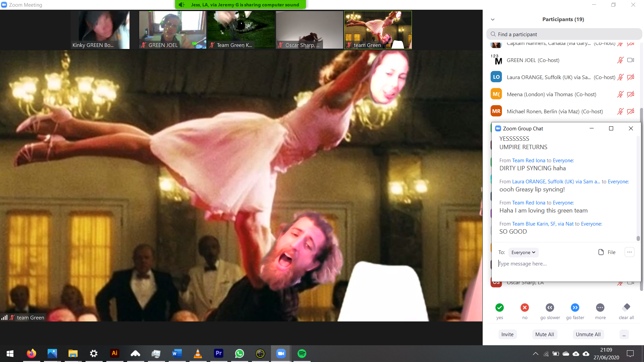
Task: Open the chat options three-dot button
Action: [630, 252]
